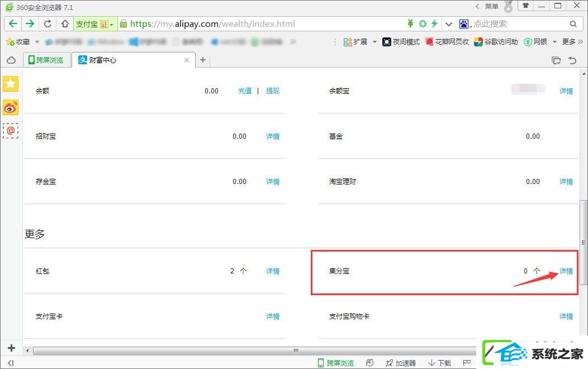The height and width of the screenshot is (369, 588).
Task: Open 下载 downloads in status bar
Action: pyautogui.click(x=439, y=363)
